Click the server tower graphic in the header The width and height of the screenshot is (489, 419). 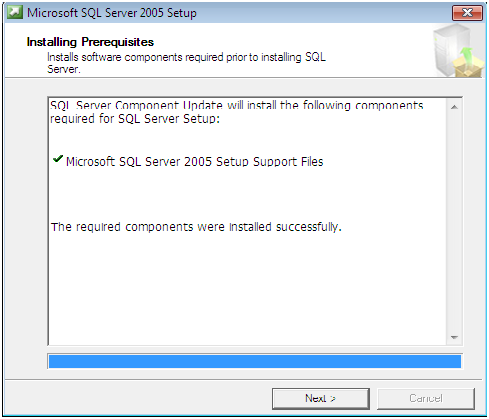point(450,48)
